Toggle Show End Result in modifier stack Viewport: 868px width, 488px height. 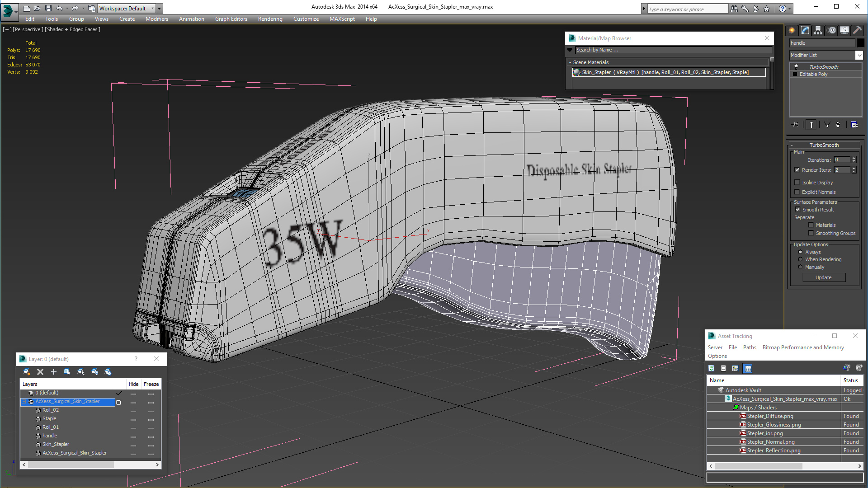(x=811, y=125)
